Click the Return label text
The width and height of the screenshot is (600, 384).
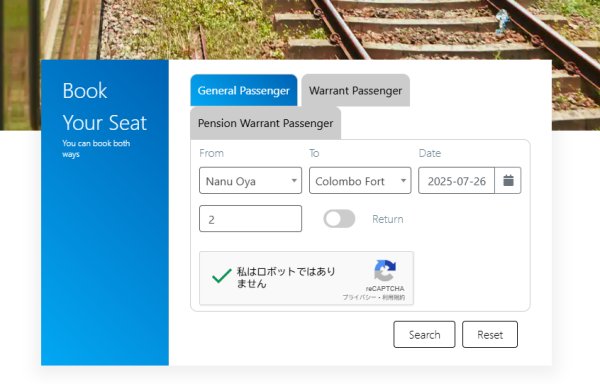point(388,219)
